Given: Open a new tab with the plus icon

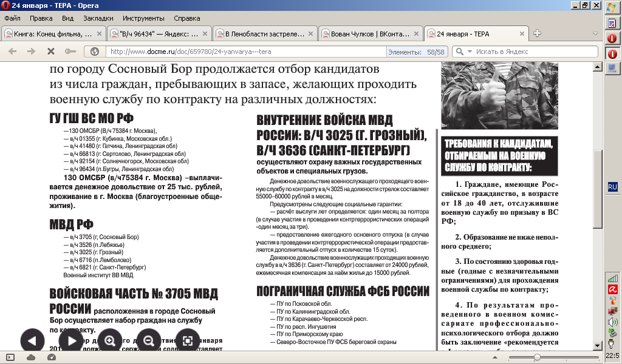Looking at the screenshot, I should pyautogui.click(x=537, y=33).
